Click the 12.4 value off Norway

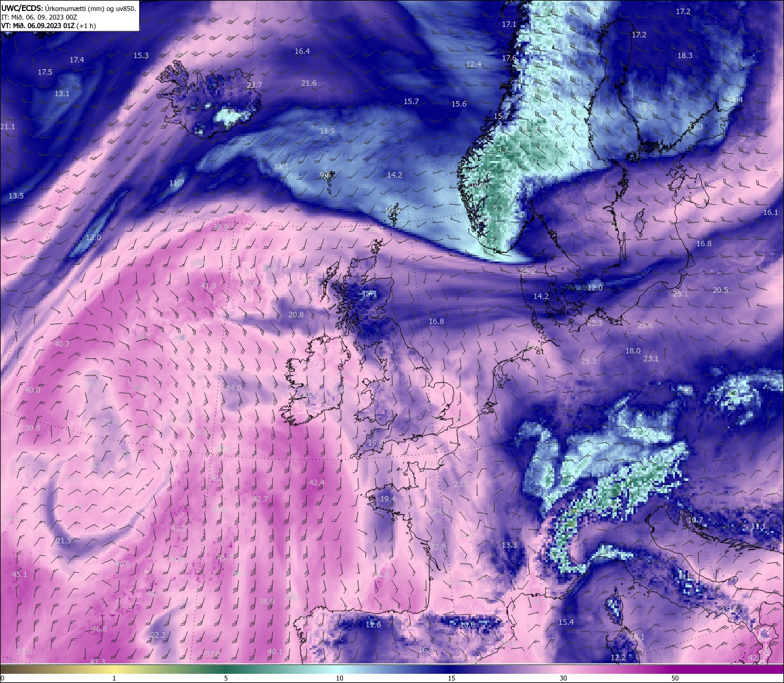(x=473, y=64)
